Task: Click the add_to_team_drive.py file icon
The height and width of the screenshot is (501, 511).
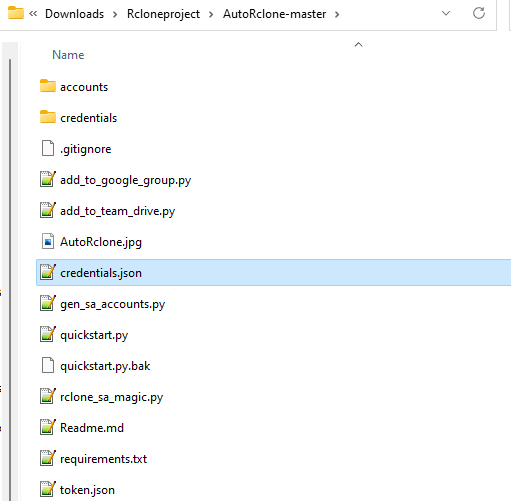Action: click(x=48, y=210)
